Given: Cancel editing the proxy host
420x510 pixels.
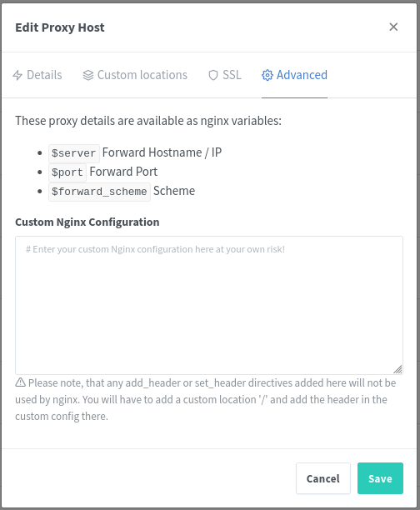Looking at the screenshot, I should coord(323,478).
